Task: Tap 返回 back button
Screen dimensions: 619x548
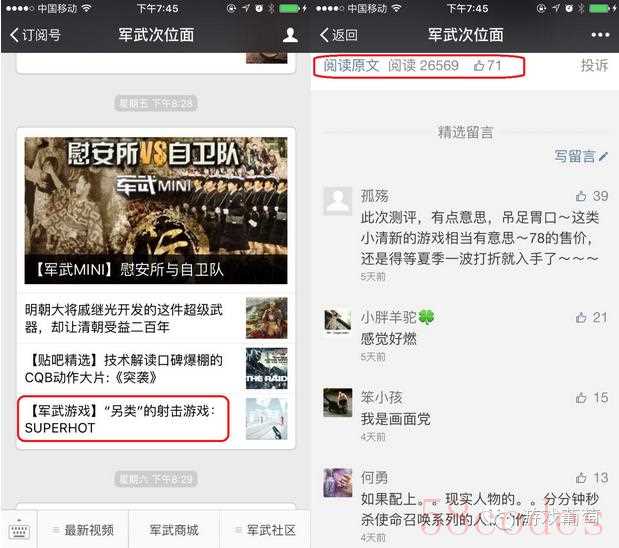Action: click(339, 35)
